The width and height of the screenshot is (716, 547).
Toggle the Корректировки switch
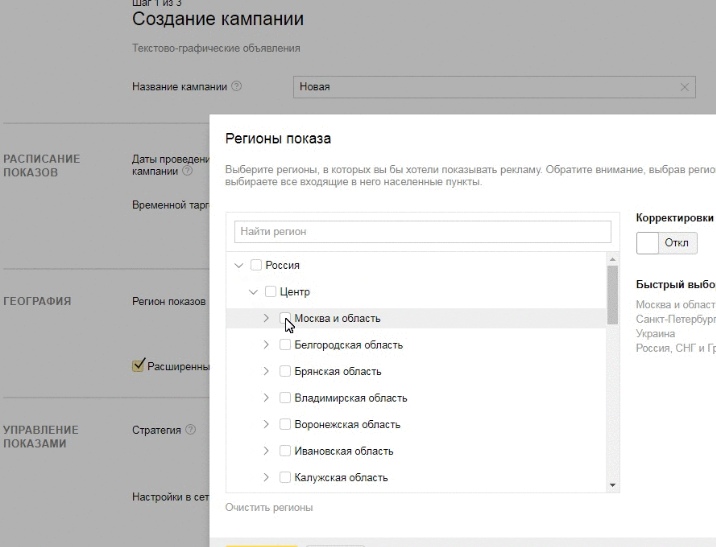(666, 243)
